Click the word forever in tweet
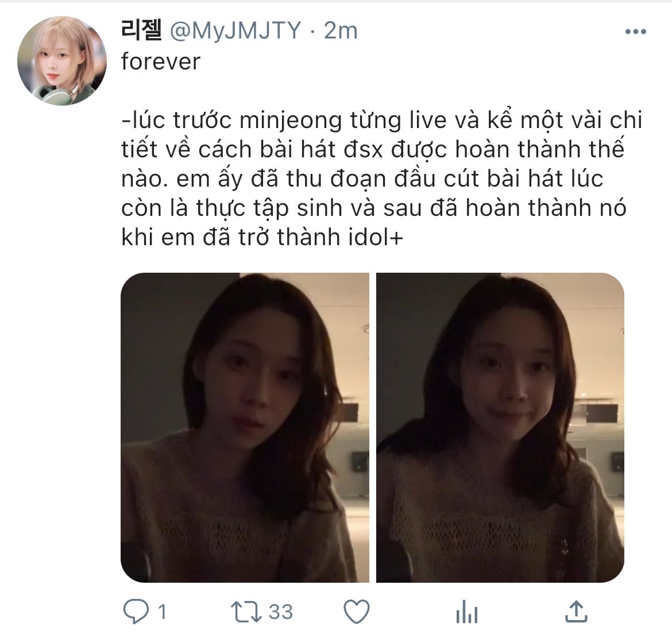The image size is (672, 639). pos(161,61)
